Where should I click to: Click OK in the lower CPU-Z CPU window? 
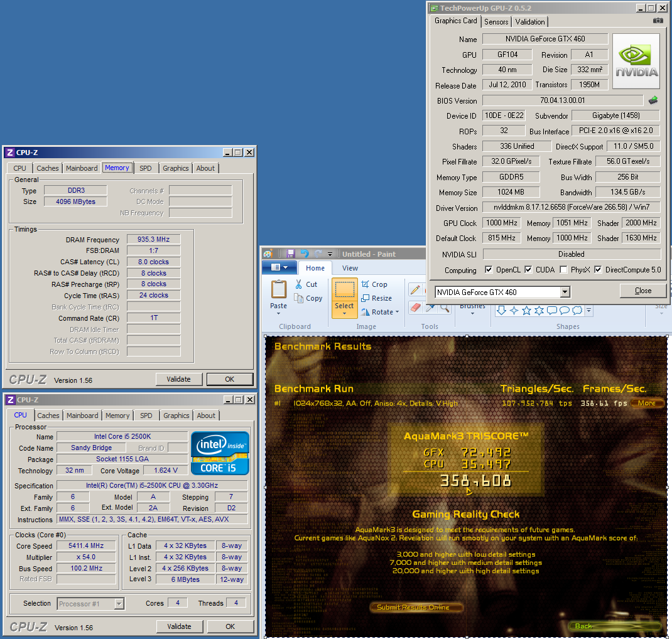pos(230,626)
